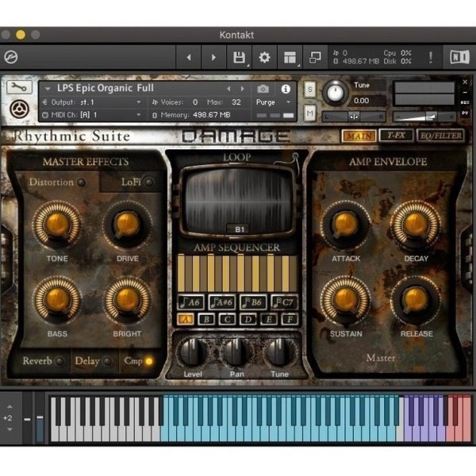Click the Kontakt logo icon in toolbar

pyautogui.click(x=11, y=57)
